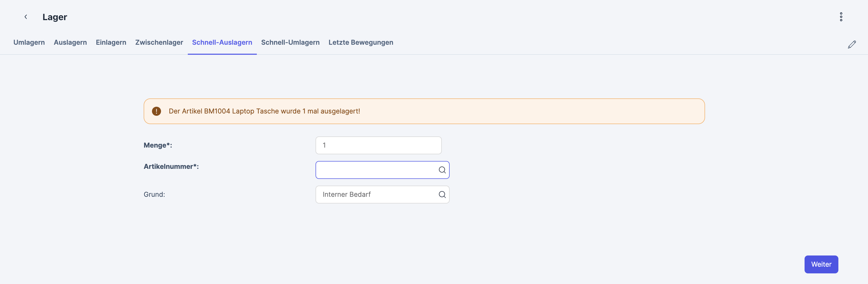
Task: Open the three-dot options menu
Action: point(841,17)
